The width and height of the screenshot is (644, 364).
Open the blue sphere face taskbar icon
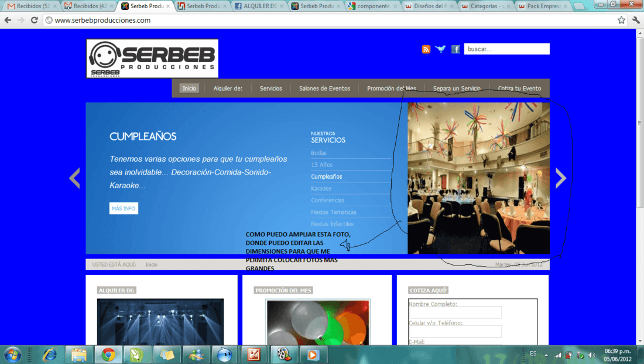225,355
